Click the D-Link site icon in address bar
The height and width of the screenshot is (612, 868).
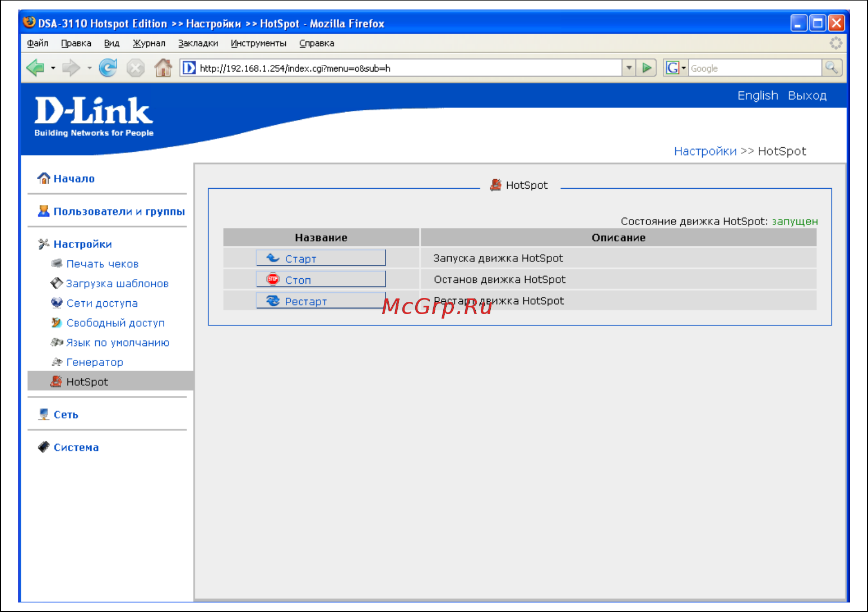click(189, 68)
